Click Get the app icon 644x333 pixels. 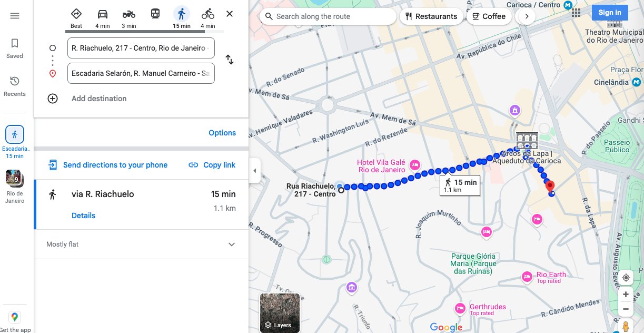tap(15, 317)
